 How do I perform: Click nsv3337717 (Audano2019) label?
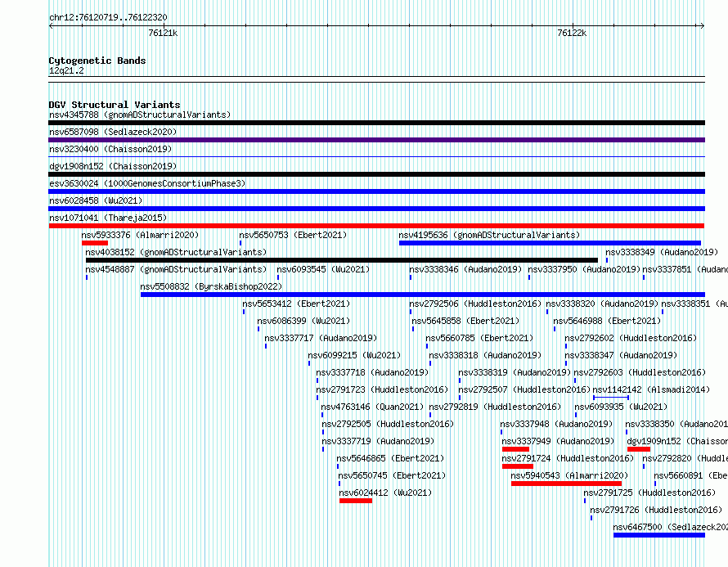point(321,338)
